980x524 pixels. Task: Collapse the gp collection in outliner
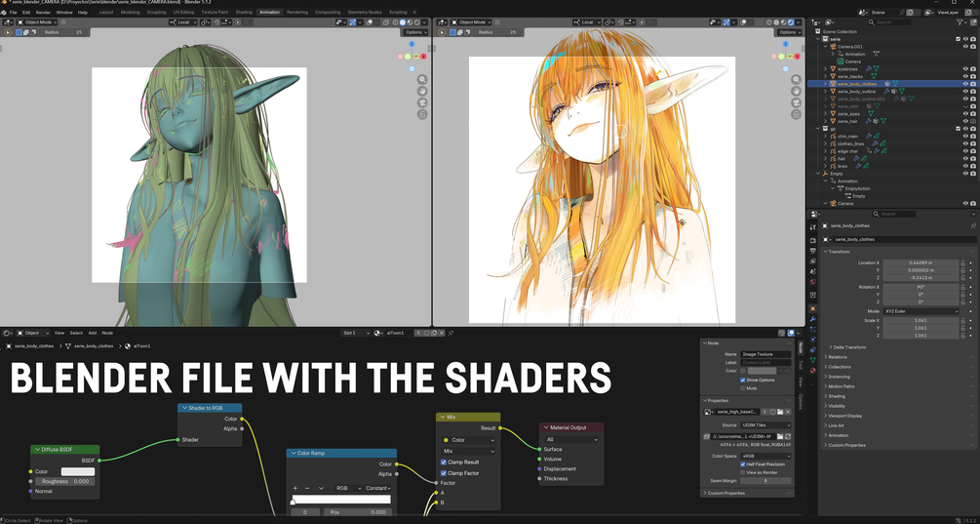click(x=817, y=129)
